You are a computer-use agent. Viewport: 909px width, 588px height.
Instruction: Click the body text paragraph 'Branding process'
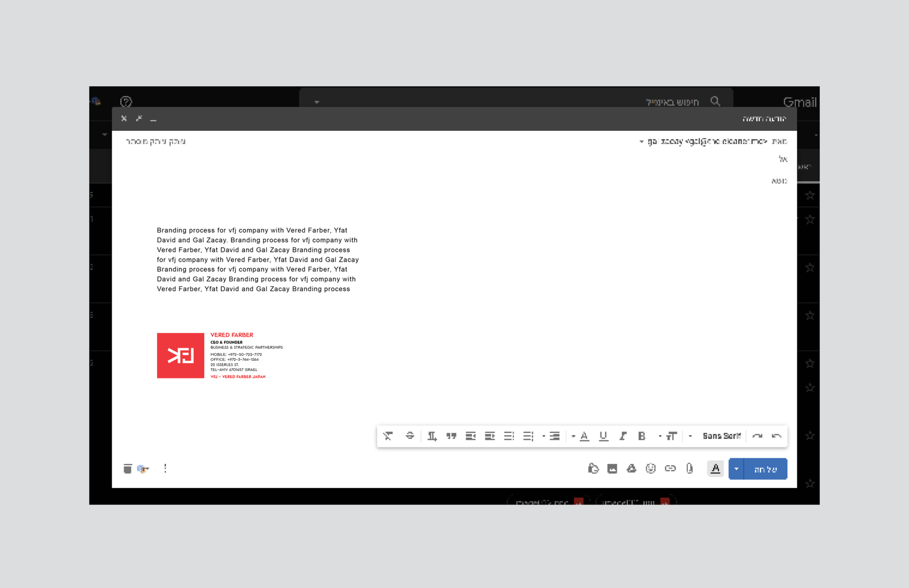coord(258,260)
